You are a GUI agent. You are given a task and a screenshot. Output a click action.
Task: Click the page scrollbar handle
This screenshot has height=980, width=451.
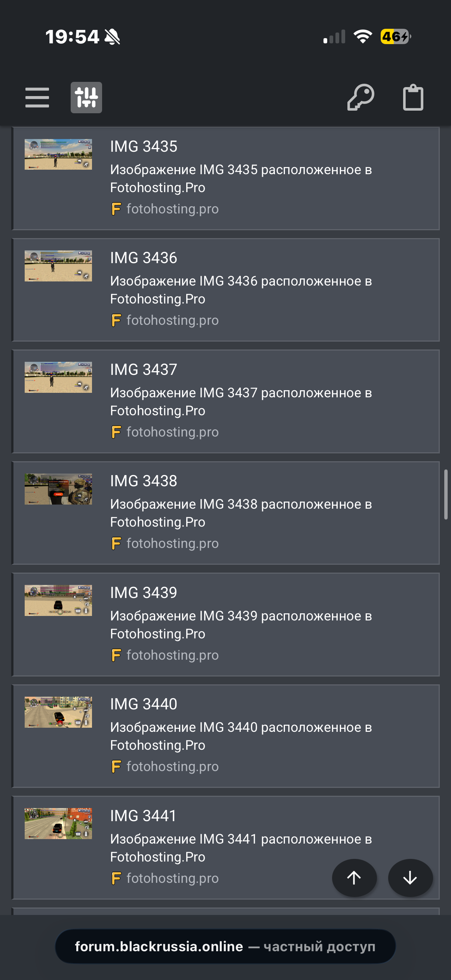pyautogui.click(x=446, y=494)
